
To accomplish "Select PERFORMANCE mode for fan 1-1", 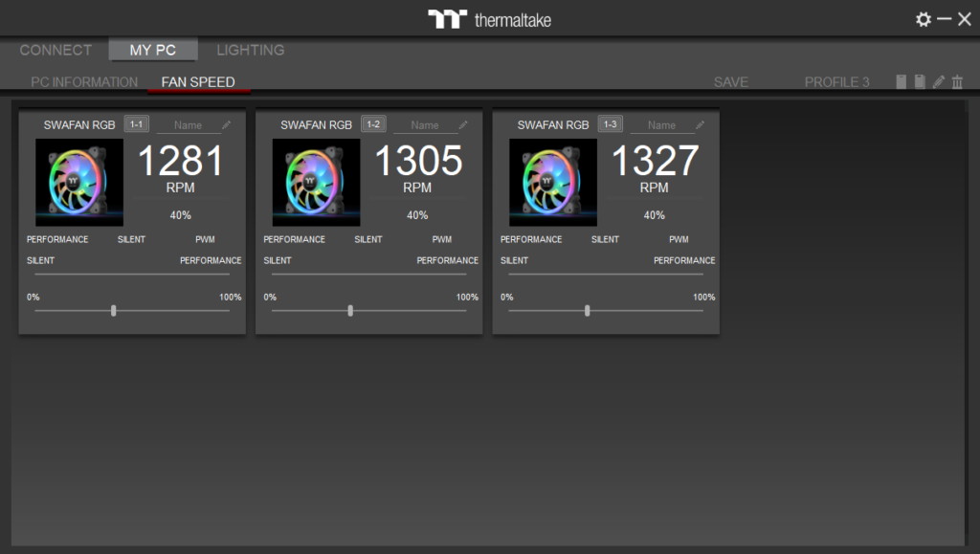I will [x=57, y=239].
